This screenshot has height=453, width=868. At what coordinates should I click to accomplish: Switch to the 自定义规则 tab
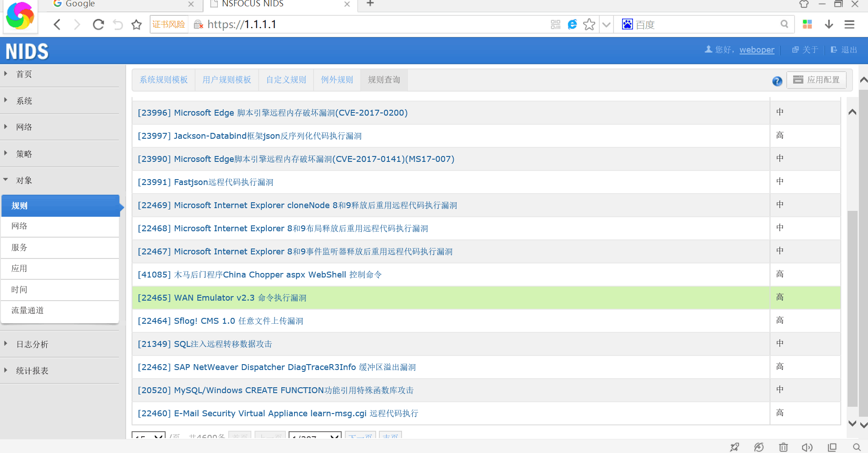pyautogui.click(x=286, y=80)
